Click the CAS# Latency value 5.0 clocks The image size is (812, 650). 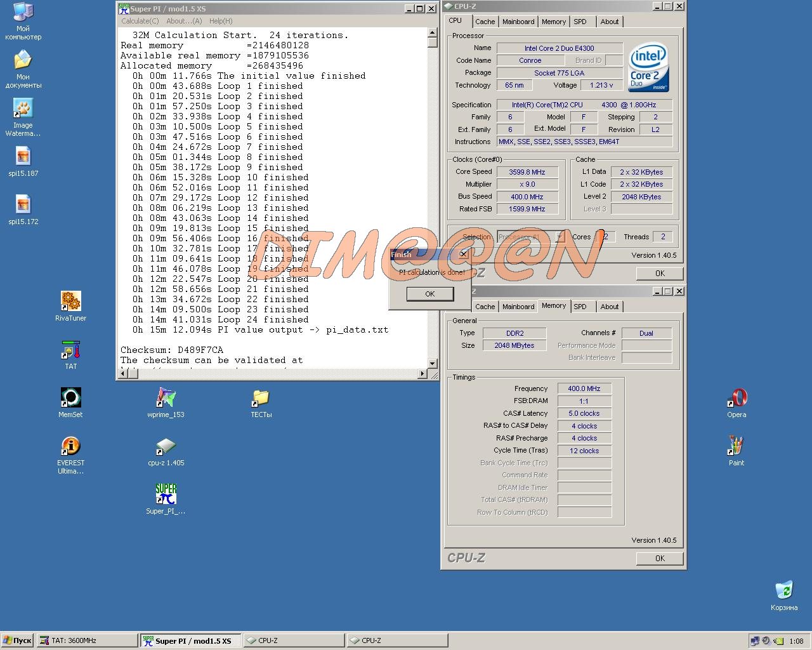585,413
